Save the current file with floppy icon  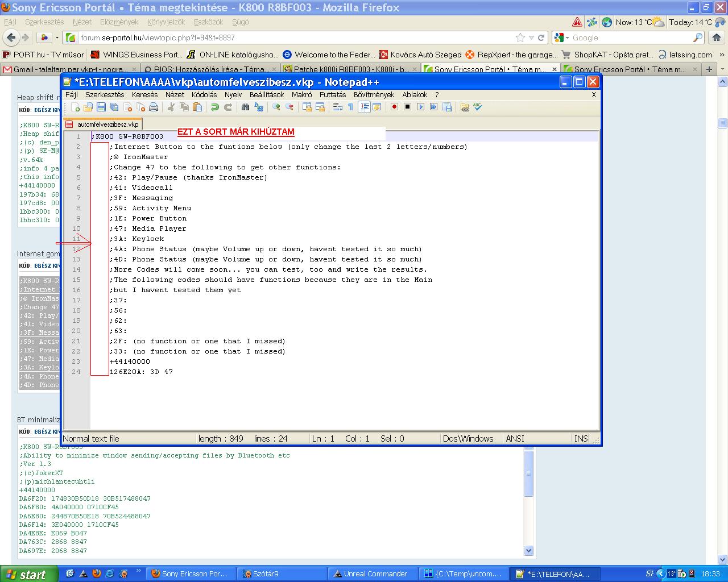pyautogui.click(x=101, y=107)
